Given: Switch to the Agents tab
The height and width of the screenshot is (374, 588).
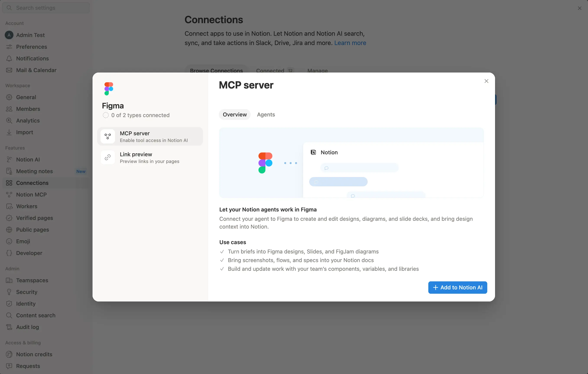Looking at the screenshot, I should point(266,114).
